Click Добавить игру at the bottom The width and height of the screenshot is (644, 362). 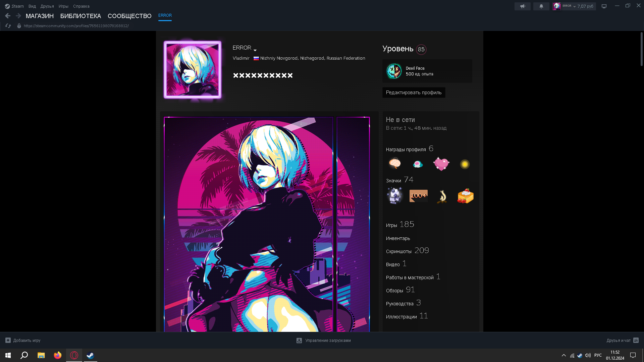(x=27, y=341)
